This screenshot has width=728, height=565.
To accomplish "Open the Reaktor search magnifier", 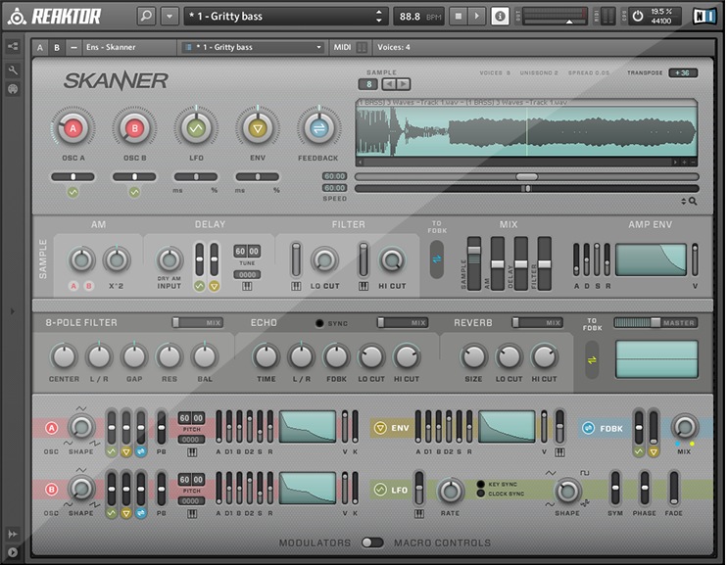I will tap(146, 17).
